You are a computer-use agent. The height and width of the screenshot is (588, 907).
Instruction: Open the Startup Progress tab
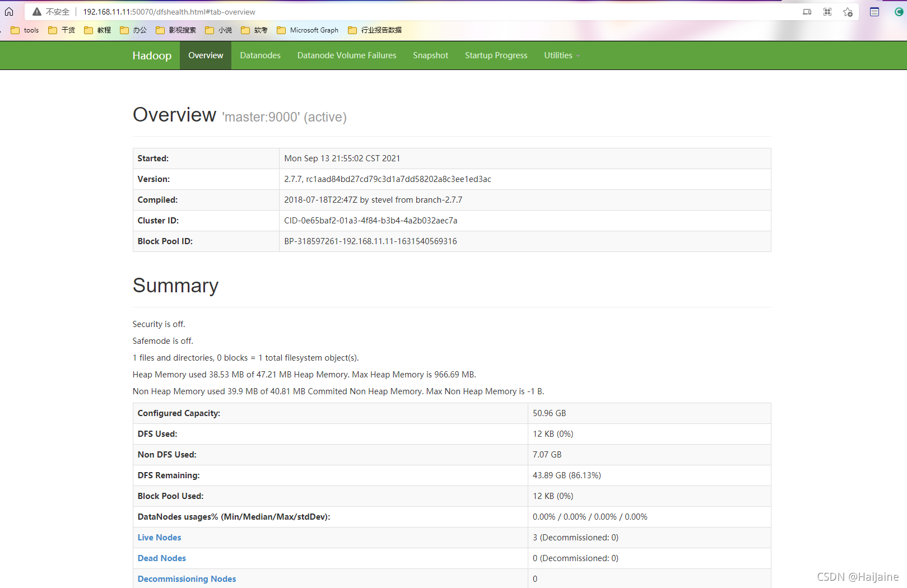(496, 55)
